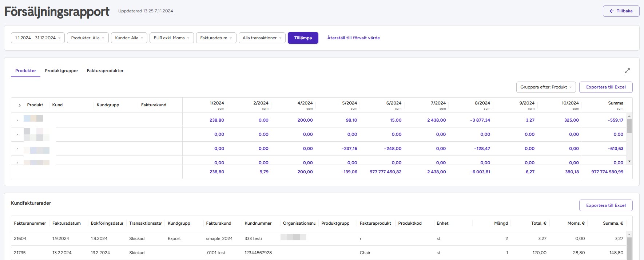
Task: Go back with the Tillbaka button
Action: [x=621, y=11]
